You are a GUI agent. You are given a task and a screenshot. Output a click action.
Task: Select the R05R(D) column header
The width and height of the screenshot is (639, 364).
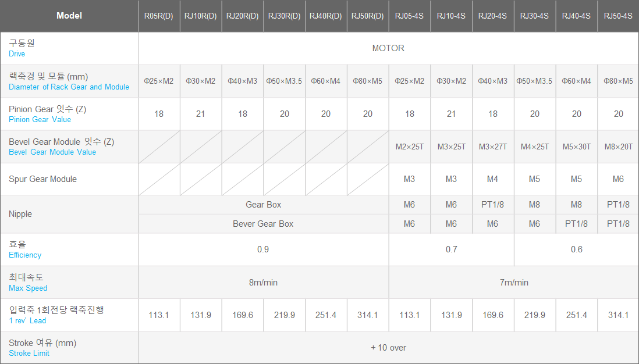[x=159, y=16]
